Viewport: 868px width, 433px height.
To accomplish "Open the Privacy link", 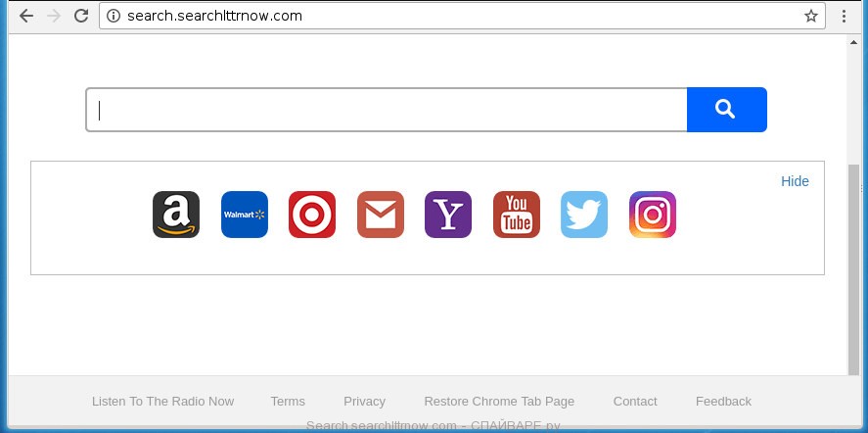I will 364,401.
